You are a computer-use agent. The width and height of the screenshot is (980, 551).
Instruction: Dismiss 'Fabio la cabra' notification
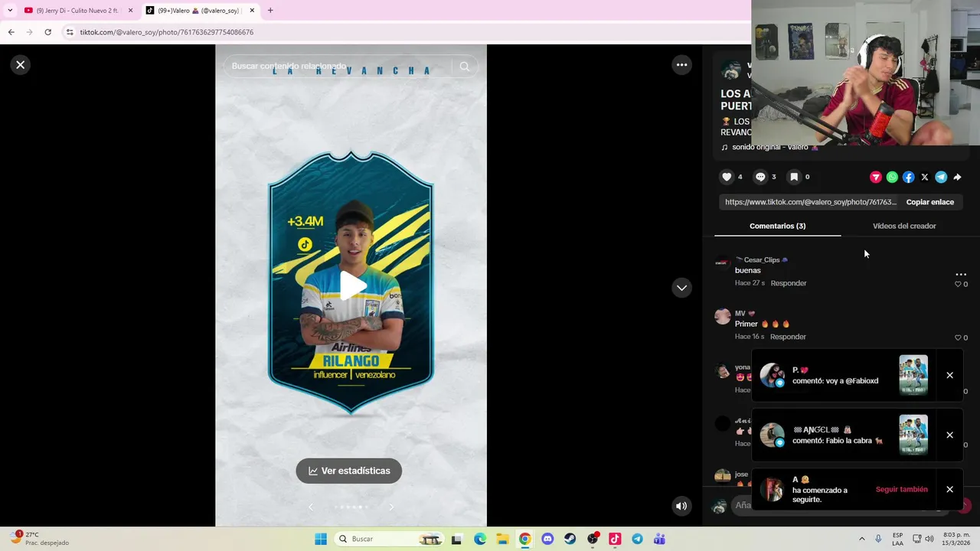pyautogui.click(x=949, y=435)
